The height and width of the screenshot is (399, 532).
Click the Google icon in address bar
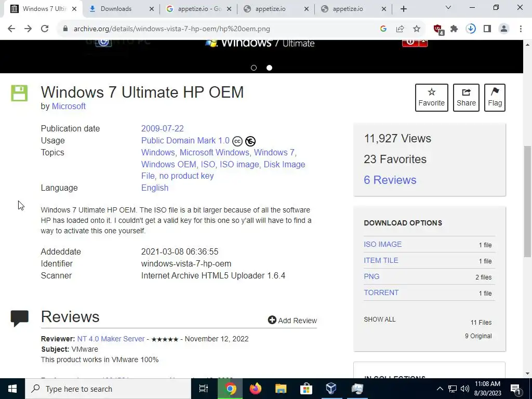point(383,29)
